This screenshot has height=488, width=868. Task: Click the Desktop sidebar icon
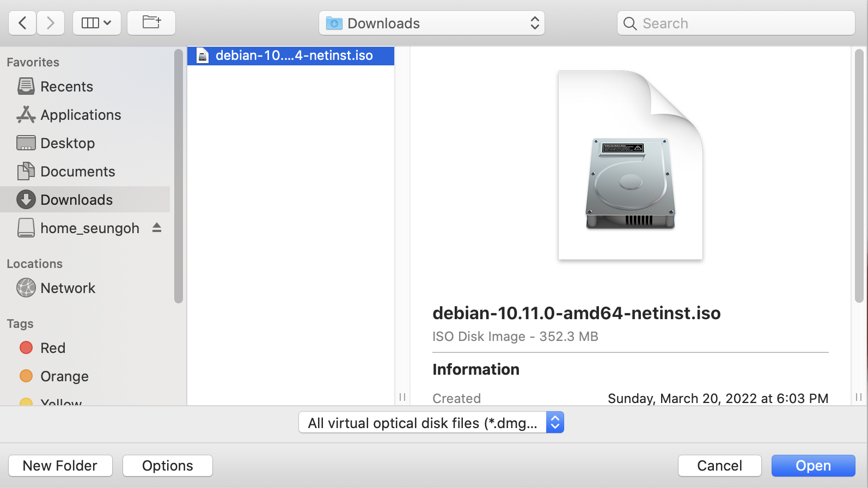point(26,143)
